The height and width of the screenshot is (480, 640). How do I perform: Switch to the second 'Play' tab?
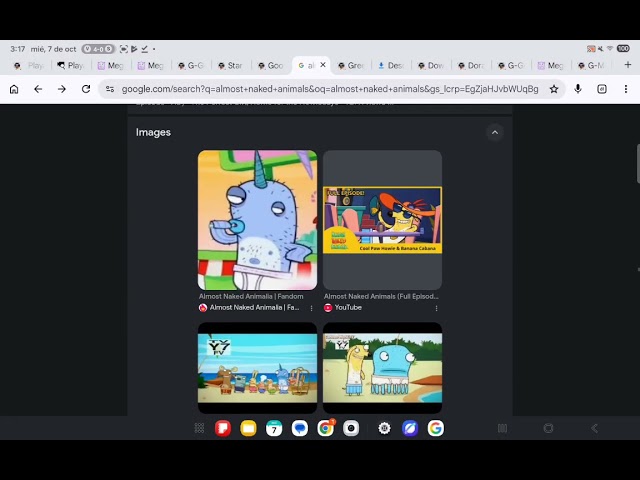(x=70, y=65)
